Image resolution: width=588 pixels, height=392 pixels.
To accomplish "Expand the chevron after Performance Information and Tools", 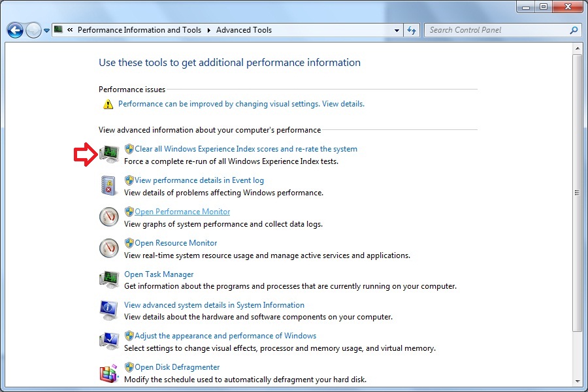I will click(x=208, y=30).
